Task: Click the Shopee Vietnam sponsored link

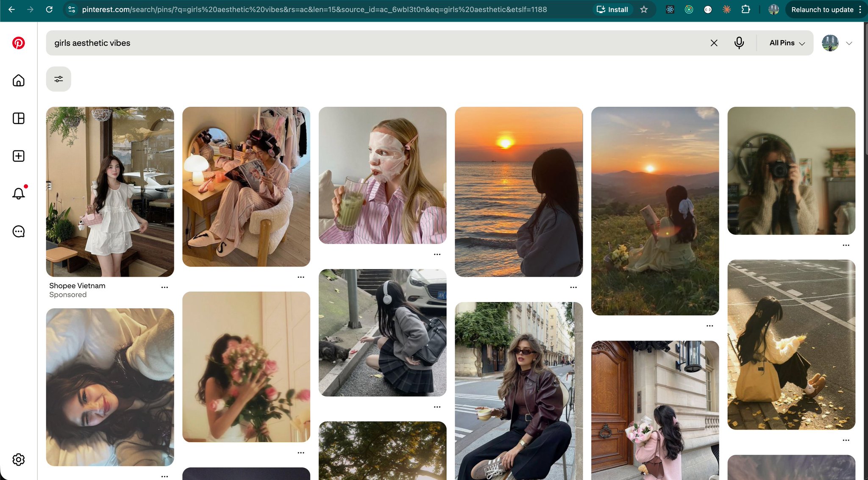Action: pyautogui.click(x=77, y=286)
